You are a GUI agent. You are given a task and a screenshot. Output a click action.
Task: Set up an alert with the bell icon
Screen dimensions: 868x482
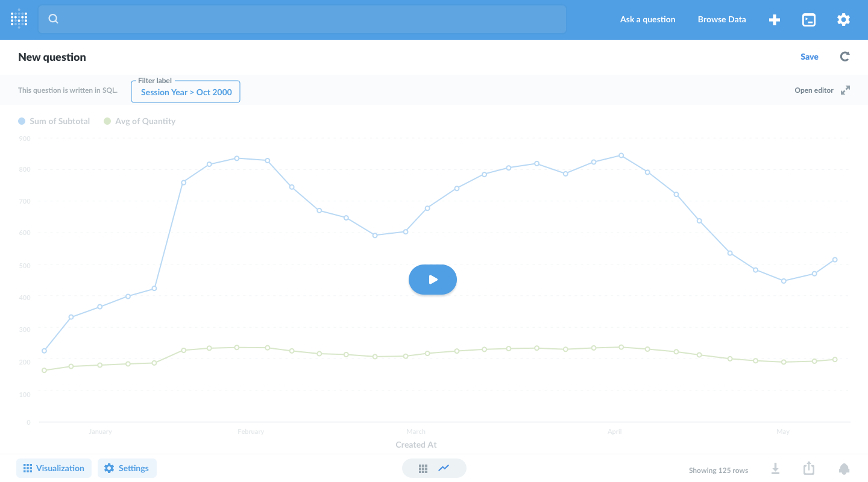(843, 468)
